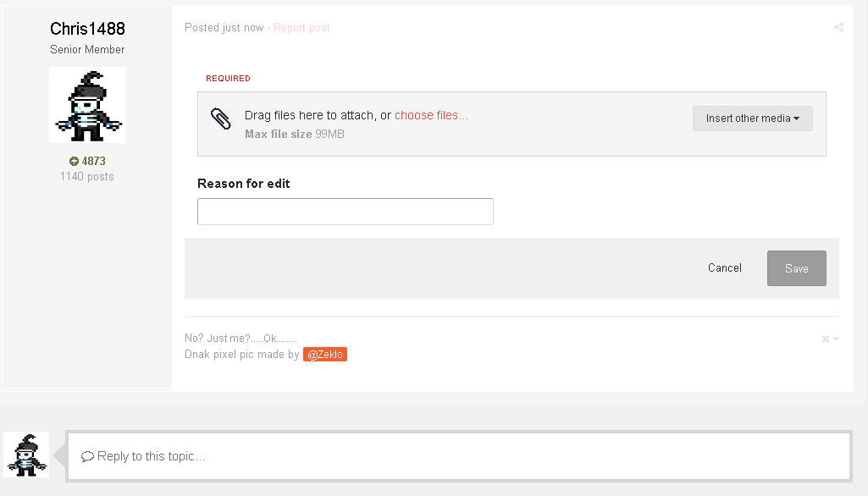Open the @Zeklo mention in signature
The height and width of the screenshot is (496, 868).
[x=325, y=355]
